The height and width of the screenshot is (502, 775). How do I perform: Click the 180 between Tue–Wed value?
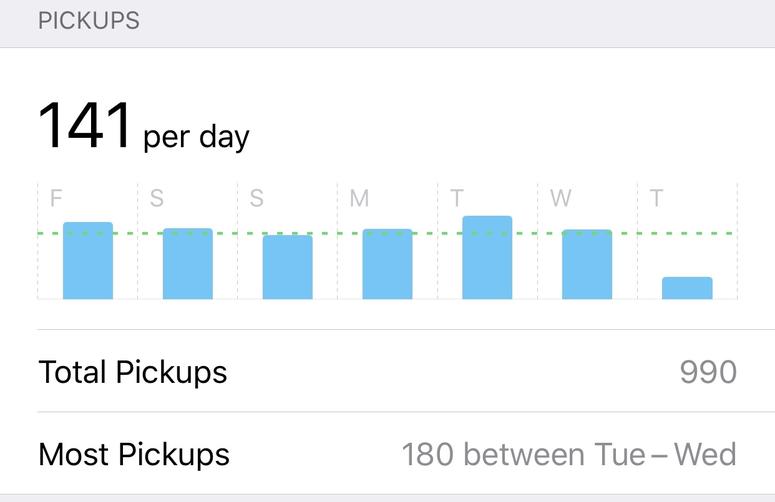(x=569, y=454)
